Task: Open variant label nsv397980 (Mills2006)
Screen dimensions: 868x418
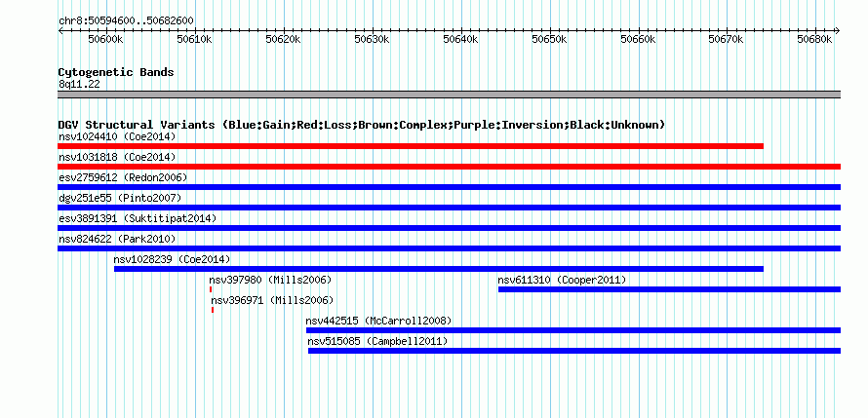Action: coord(271,280)
